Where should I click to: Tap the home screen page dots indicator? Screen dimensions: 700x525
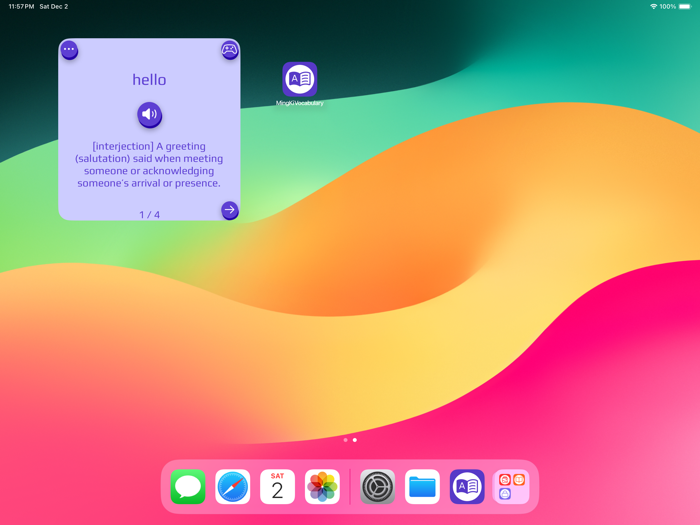click(x=350, y=440)
